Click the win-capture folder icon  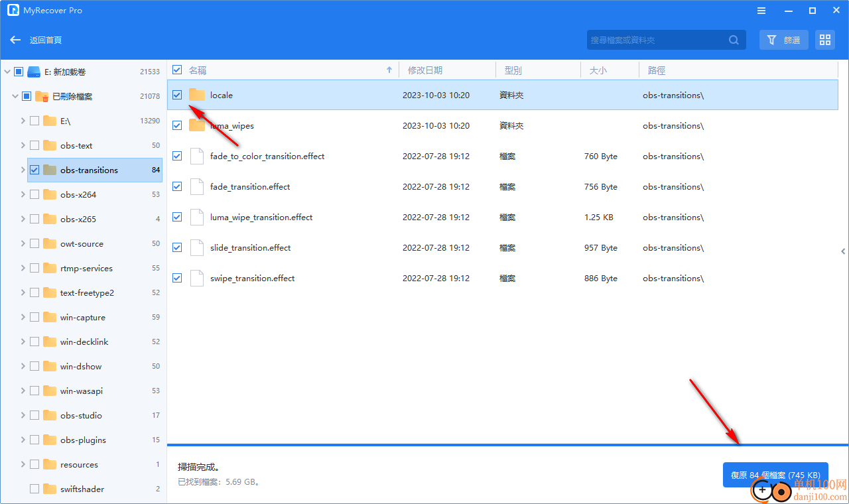pyautogui.click(x=50, y=317)
